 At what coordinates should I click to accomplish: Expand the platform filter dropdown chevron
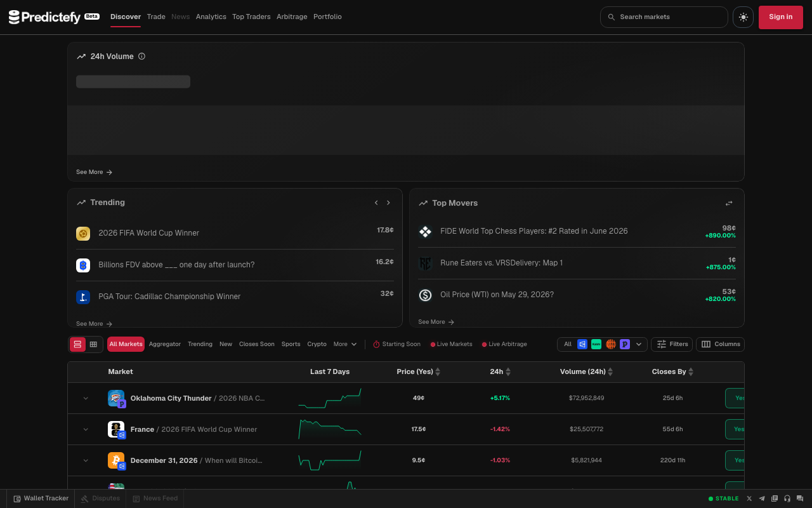pyautogui.click(x=639, y=344)
